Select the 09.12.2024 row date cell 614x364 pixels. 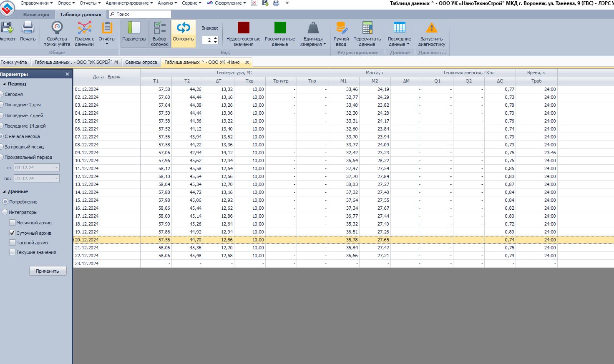107,153
